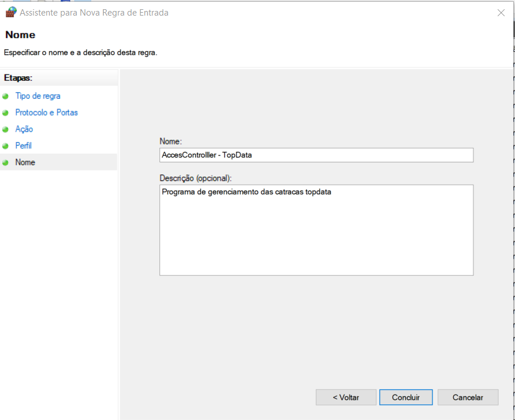Focus the Nome text field

316,155
